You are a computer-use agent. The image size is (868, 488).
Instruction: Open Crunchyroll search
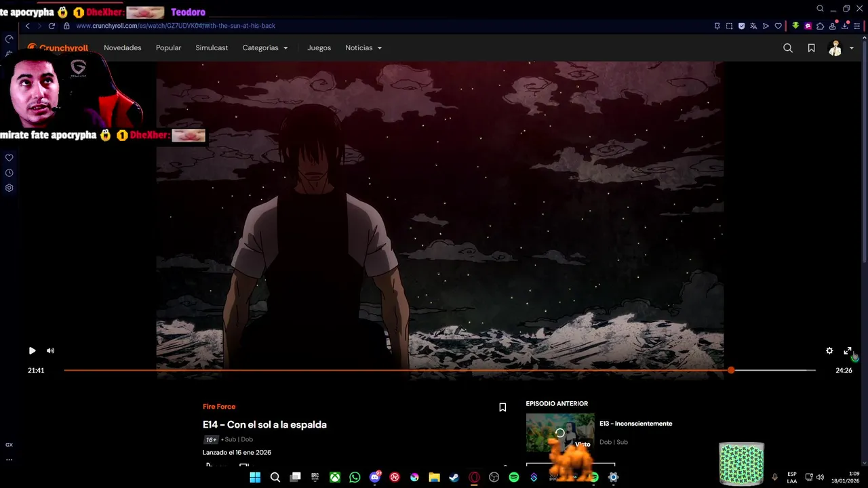click(x=788, y=48)
